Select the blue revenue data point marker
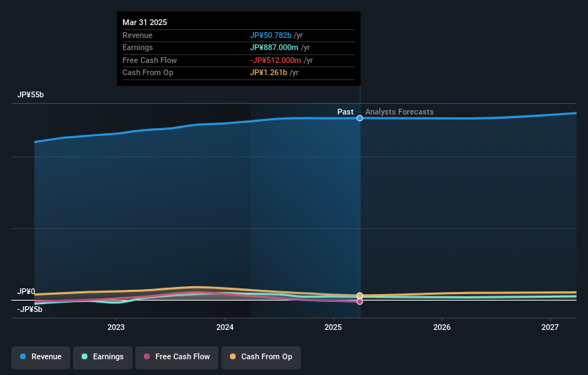The width and height of the screenshot is (588, 375). tap(360, 118)
